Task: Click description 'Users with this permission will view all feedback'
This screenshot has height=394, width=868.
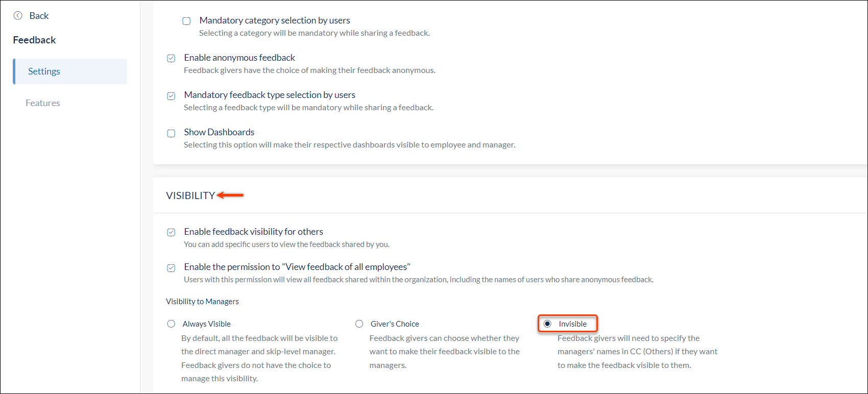Action: pos(419,280)
